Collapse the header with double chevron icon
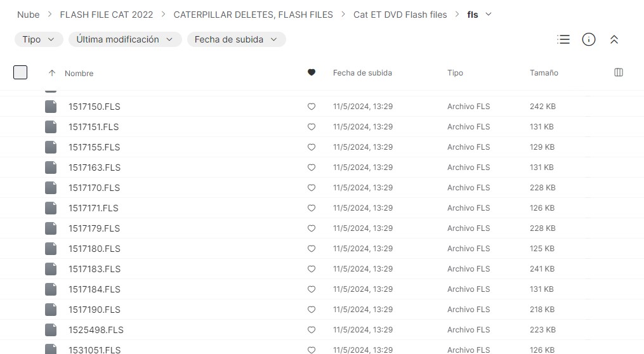644x354 pixels. tap(614, 39)
